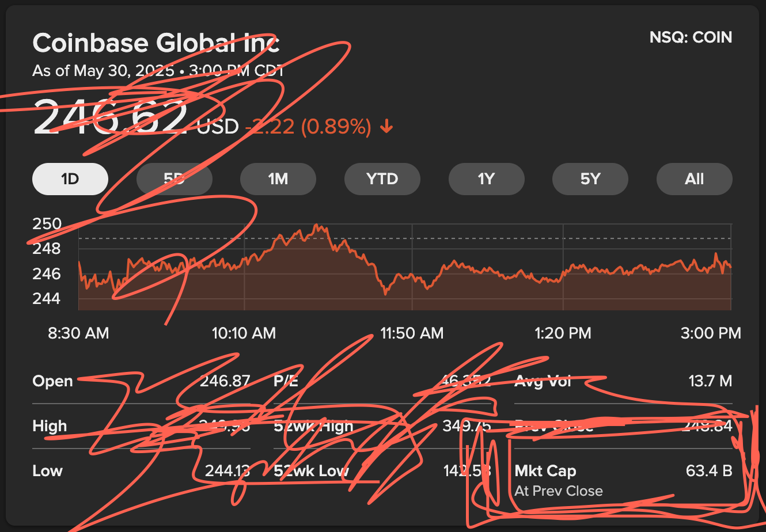Show year-to-date YTD chart
This screenshot has width=766, height=532.
(382, 179)
